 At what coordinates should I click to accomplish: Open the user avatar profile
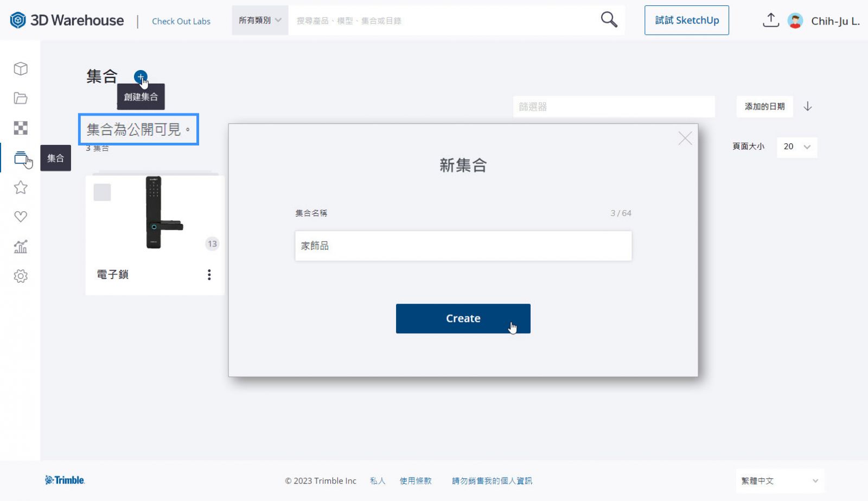click(x=795, y=21)
